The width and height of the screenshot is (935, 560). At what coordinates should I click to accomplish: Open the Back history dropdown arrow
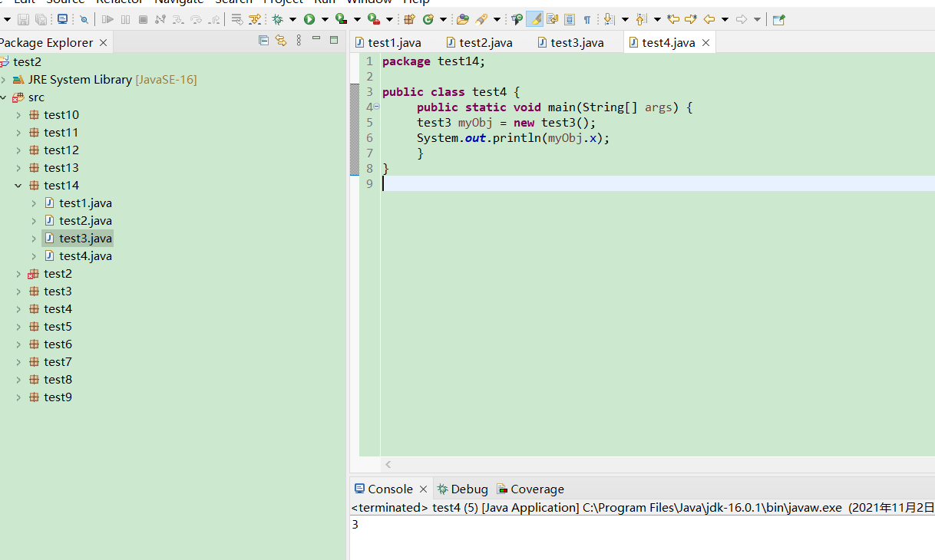[x=725, y=19]
